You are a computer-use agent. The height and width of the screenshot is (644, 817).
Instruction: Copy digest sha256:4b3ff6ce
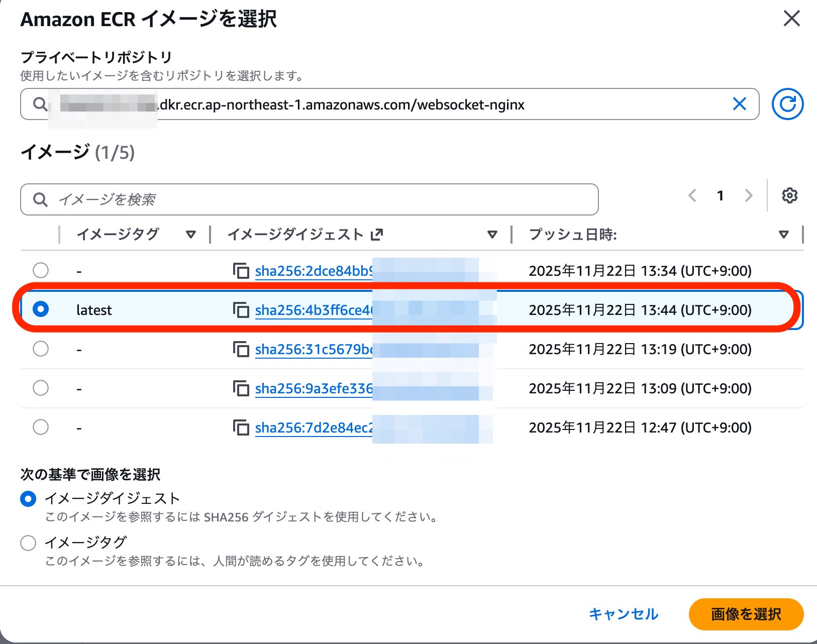tap(241, 310)
